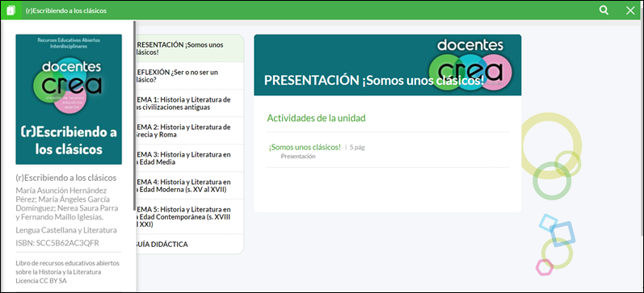Click the book cover thumbnail in sidebar
Image resolution: width=644 pixels, height=293 pixels.
coord(69,99)
